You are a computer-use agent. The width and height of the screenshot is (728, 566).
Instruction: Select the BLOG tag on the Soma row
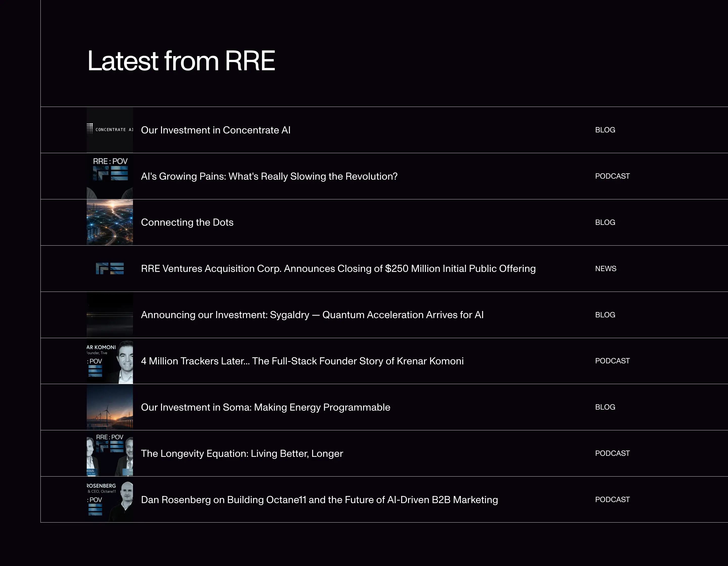[x=605, y=407]
